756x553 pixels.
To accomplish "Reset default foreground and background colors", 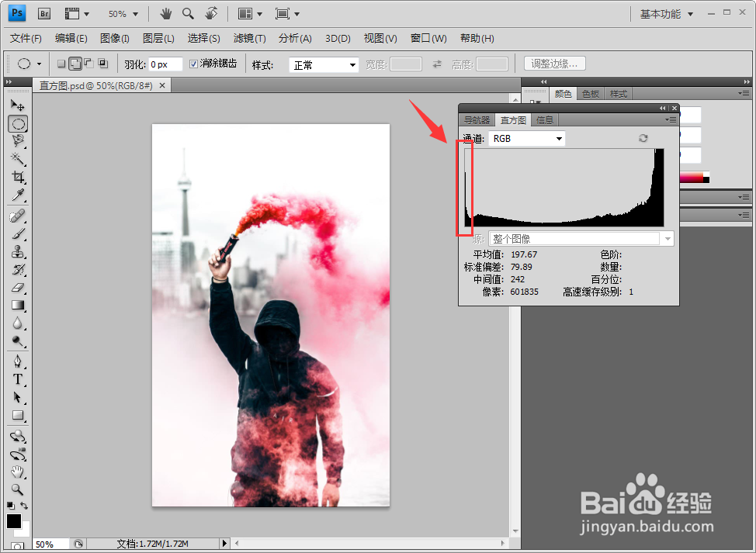I will tap(11, 506).
